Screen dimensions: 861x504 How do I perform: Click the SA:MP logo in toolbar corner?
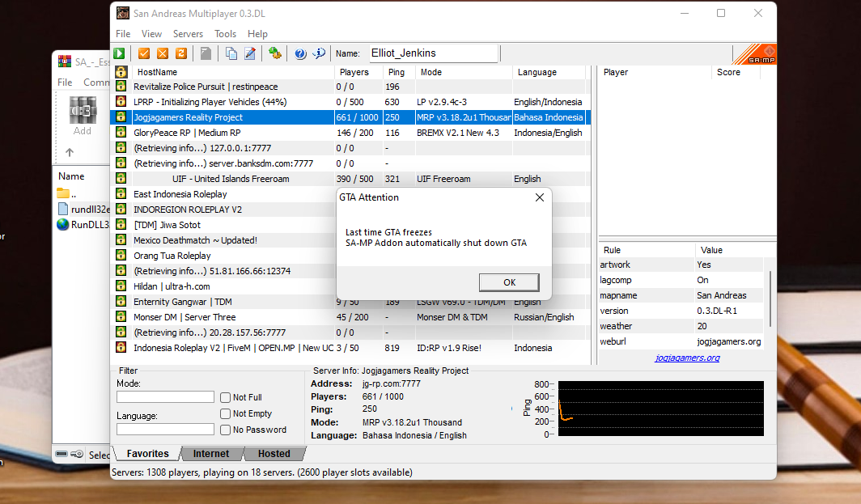coord(754,54)
